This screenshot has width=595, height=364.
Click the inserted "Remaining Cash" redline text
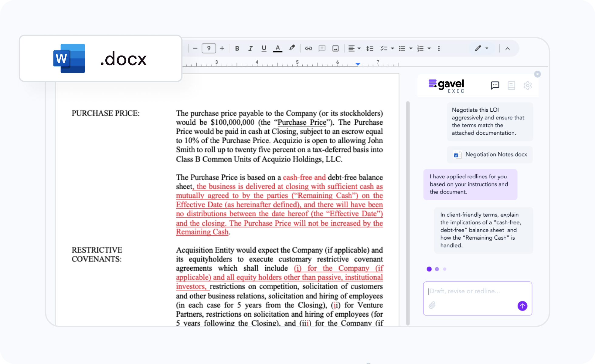(x=202, y=232)
